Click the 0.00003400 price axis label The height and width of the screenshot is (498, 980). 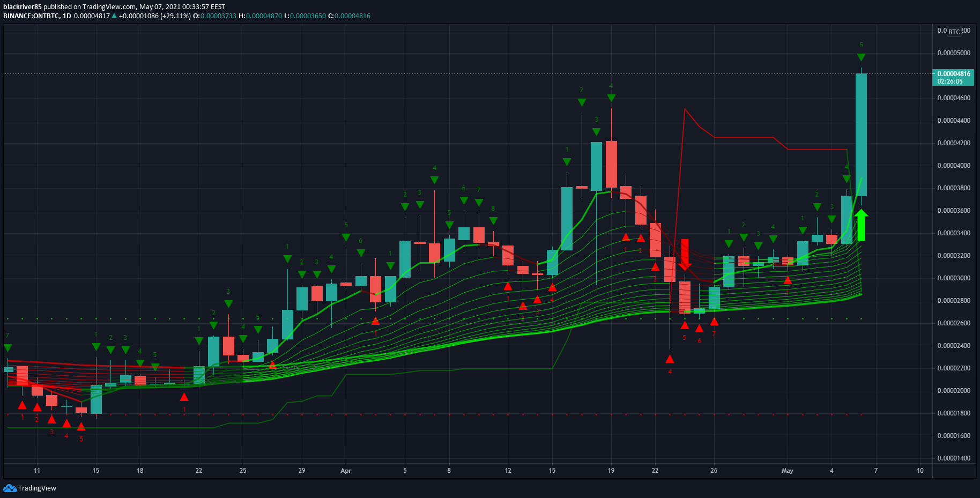coord(954,233)
